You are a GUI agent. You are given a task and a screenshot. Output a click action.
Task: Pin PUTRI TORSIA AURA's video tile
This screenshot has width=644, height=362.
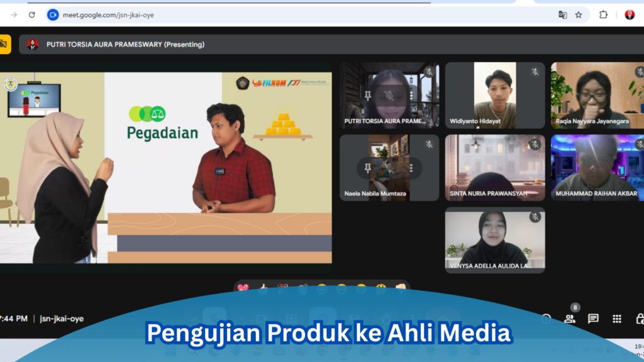(x=368, y=96)
